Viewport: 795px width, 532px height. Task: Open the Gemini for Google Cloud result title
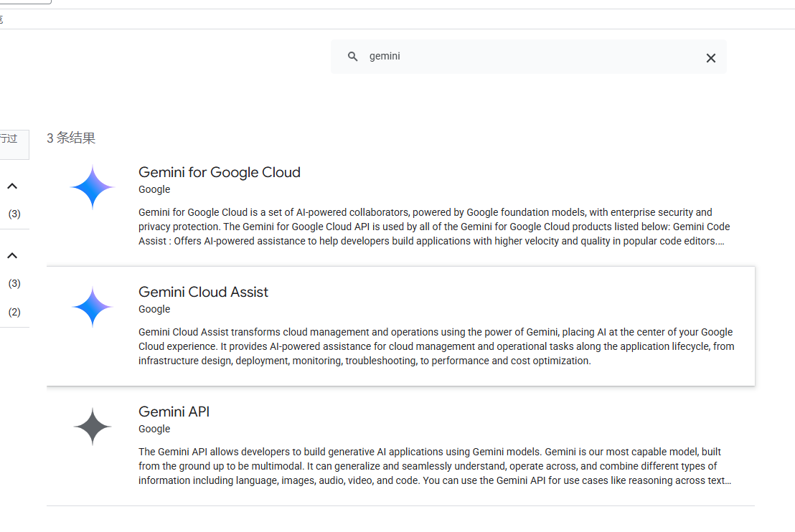pos(219,172)
